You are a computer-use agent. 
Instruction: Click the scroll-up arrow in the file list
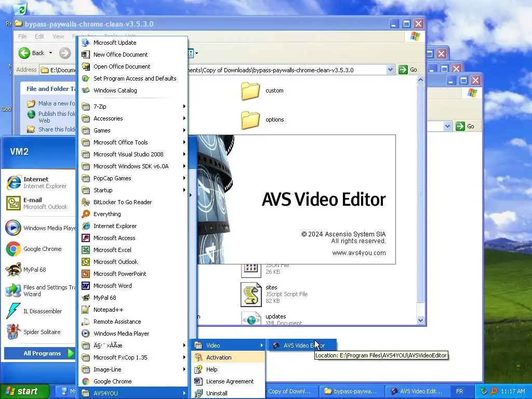coord(420,80)
